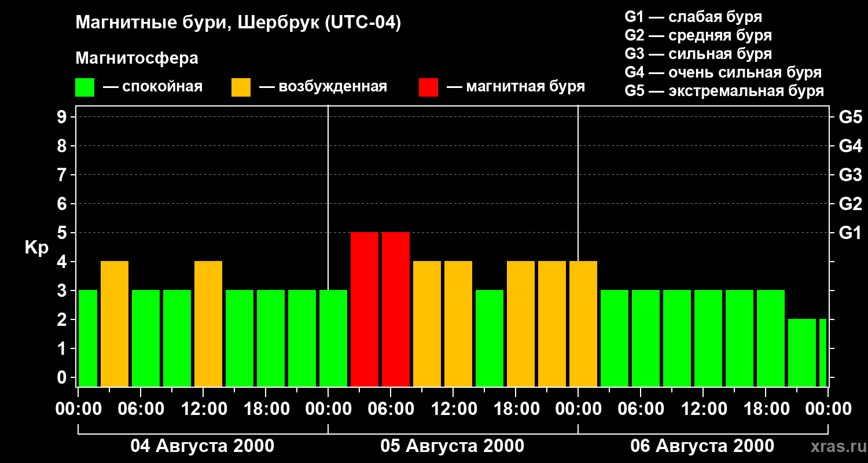Click the Kp axis value "8"

[x=63, y=146]
